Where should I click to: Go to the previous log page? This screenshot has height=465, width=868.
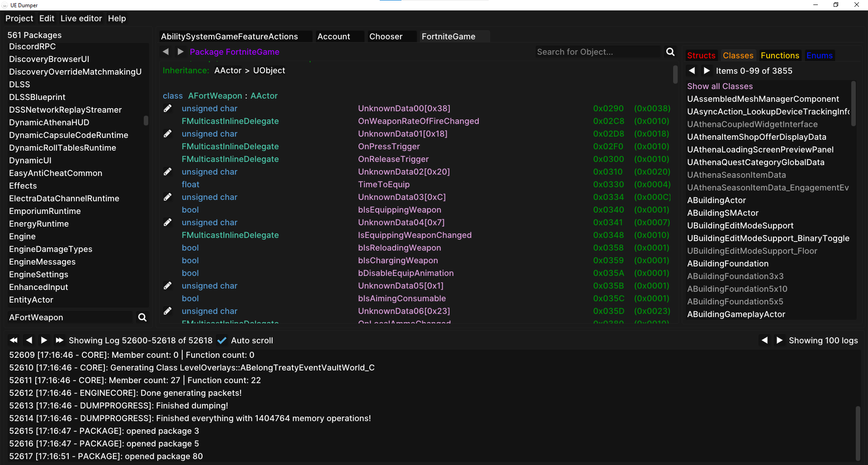(29, 340)
